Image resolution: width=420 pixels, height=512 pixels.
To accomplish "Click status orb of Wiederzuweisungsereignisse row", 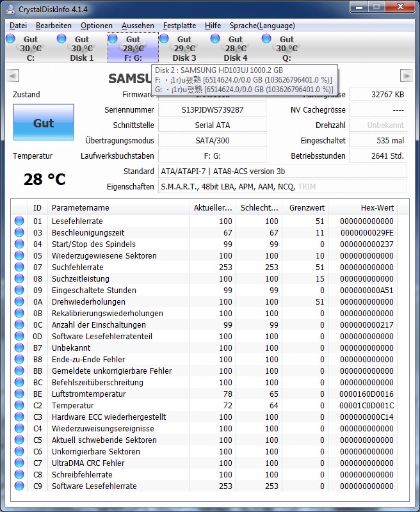I will (19, 428).
